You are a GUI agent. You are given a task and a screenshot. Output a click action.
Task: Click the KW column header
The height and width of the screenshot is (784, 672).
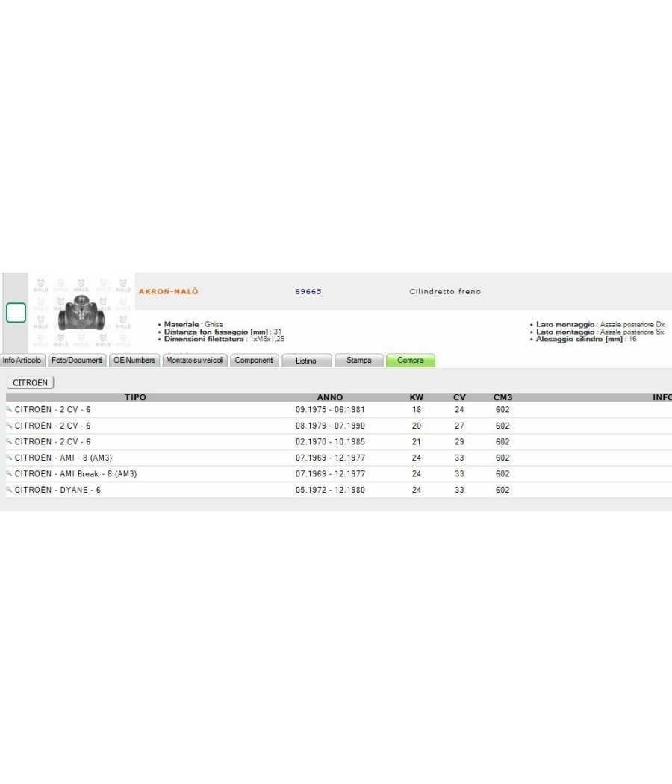click(417, 397)
